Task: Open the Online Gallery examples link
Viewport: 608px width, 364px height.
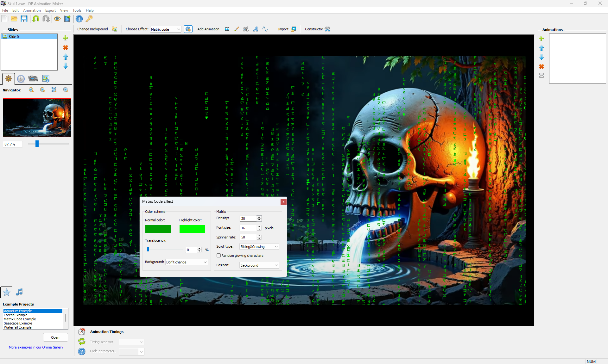Action: [x=36, y=347]
